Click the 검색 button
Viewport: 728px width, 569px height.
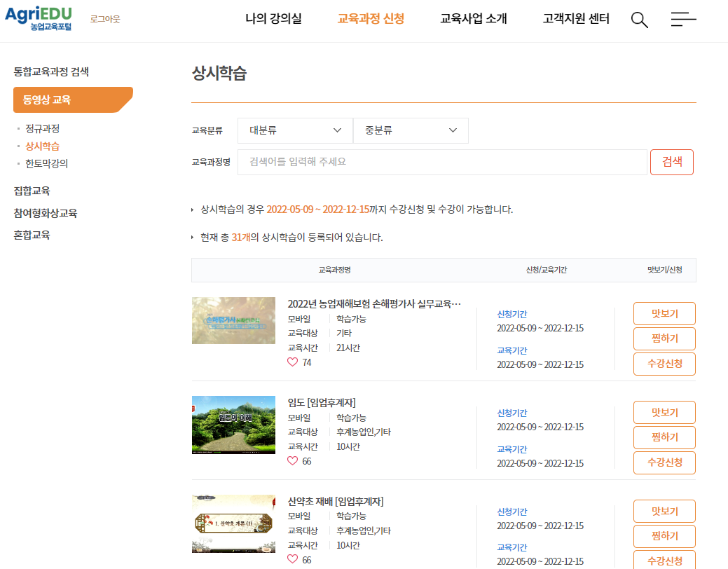(672, 162)
